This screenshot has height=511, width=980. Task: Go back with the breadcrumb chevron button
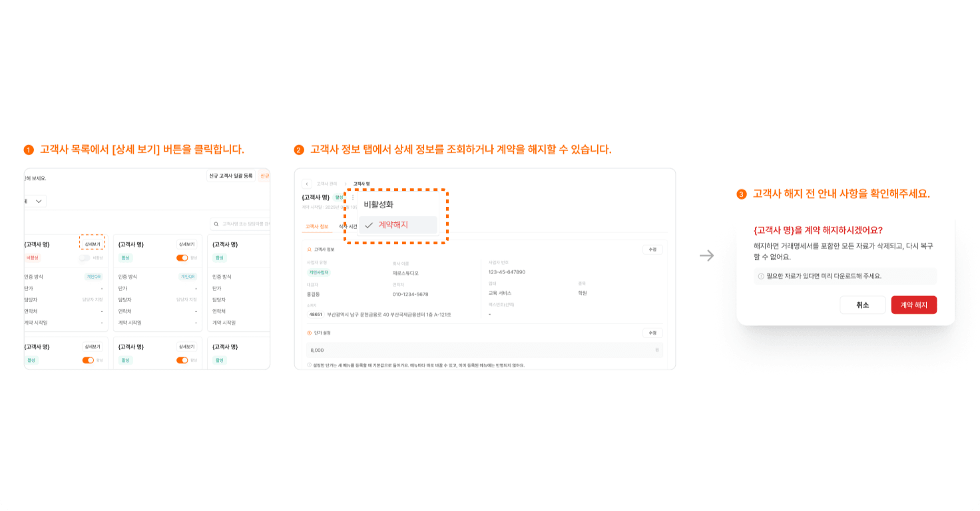(x=307, y=184)
